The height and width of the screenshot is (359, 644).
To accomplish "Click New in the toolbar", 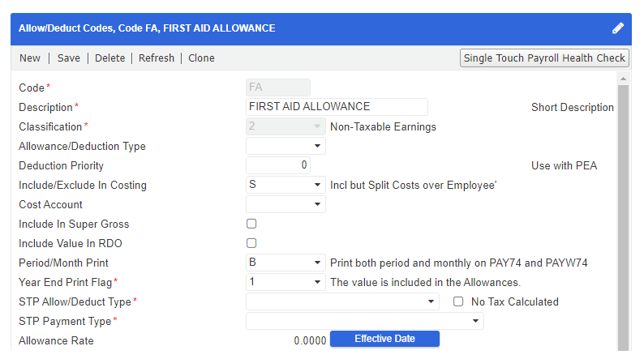I will click(30, 58).
